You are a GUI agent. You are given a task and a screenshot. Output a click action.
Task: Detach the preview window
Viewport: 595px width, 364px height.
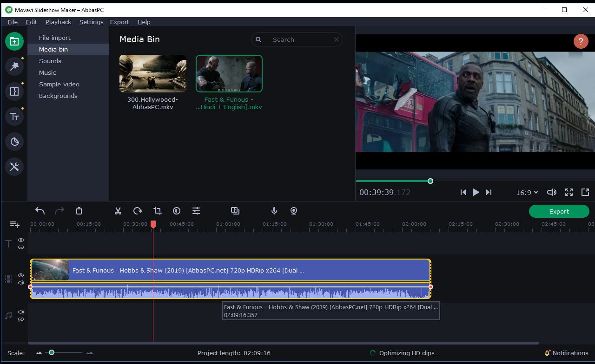(585, 192)
